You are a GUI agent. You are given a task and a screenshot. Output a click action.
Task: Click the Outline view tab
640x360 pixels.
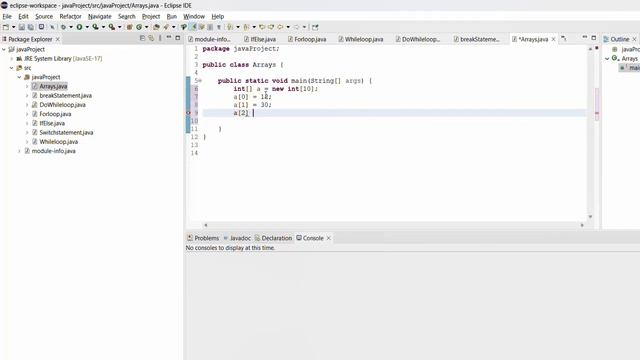tap(620, 39)
